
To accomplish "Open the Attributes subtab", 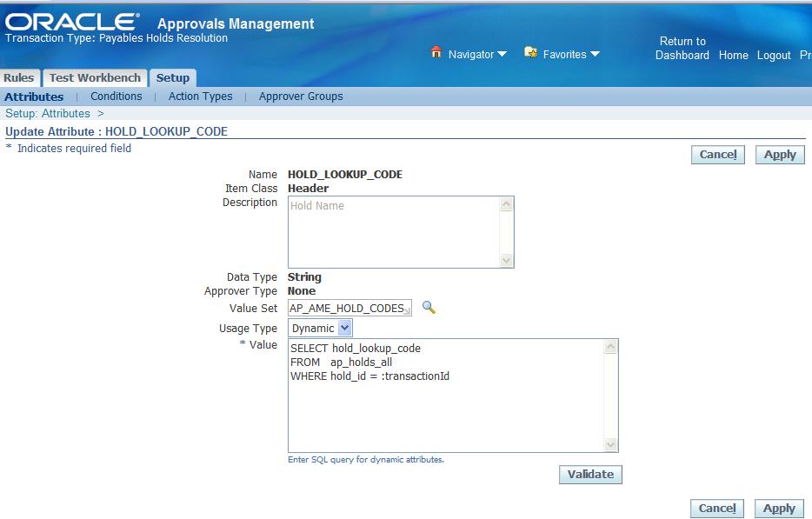I will (34, 96).
